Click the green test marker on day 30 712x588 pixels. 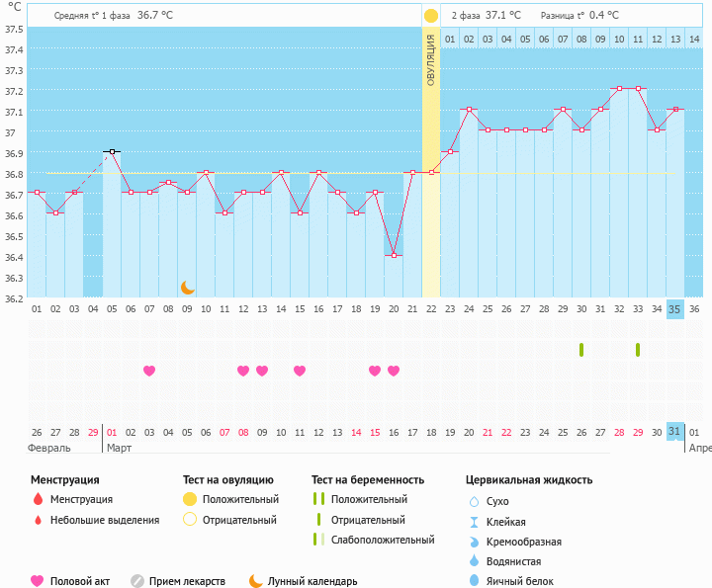click(581, 350)
